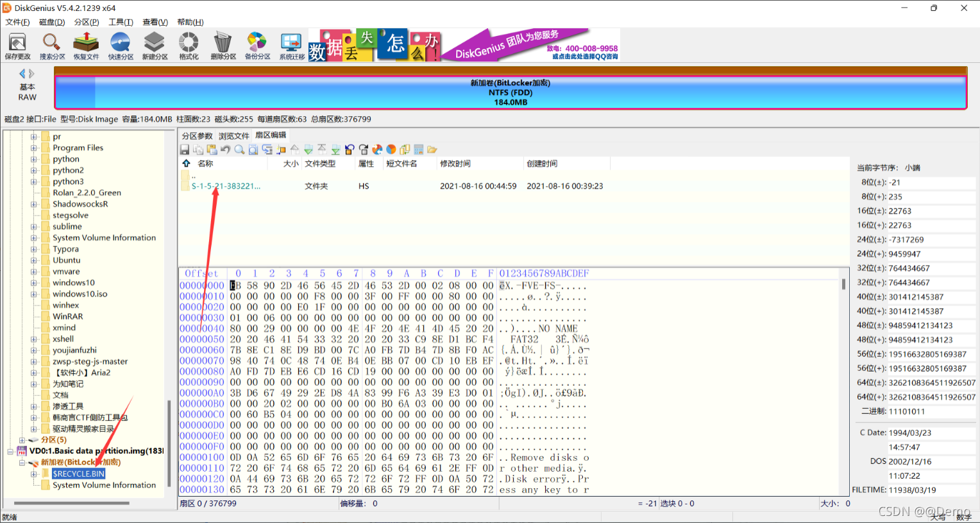Select the stegsolve folder in tree
The image size is (980, 523).
(x=71, y=215)
